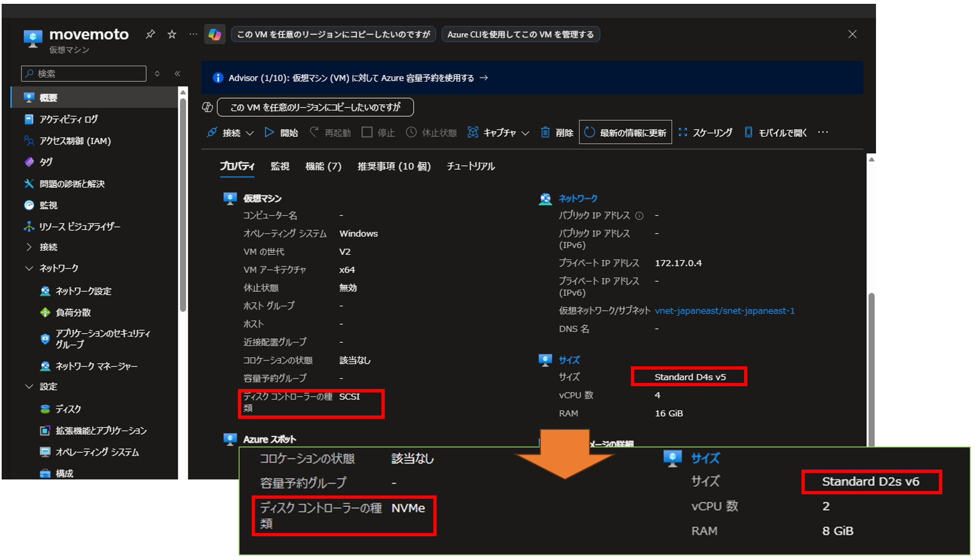Mark movemoto as favorite with star icon
Viewport: 977px width, 560px height.
(x=172, y=34)
